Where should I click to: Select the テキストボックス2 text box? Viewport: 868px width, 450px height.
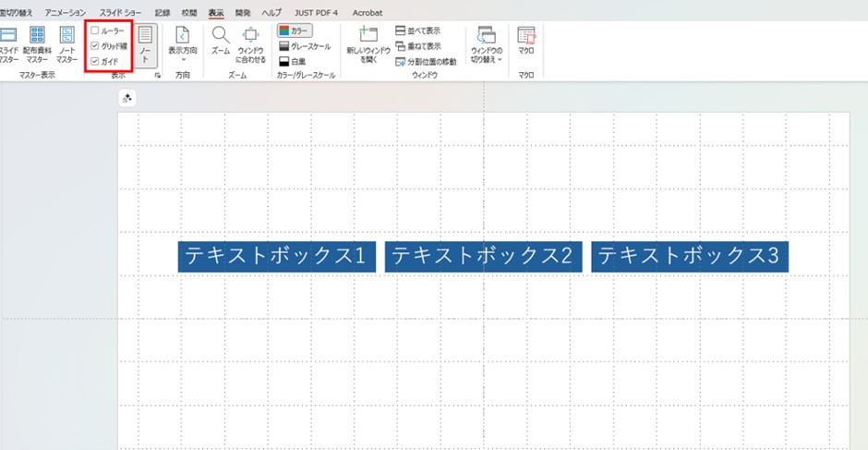coord(482,257)
